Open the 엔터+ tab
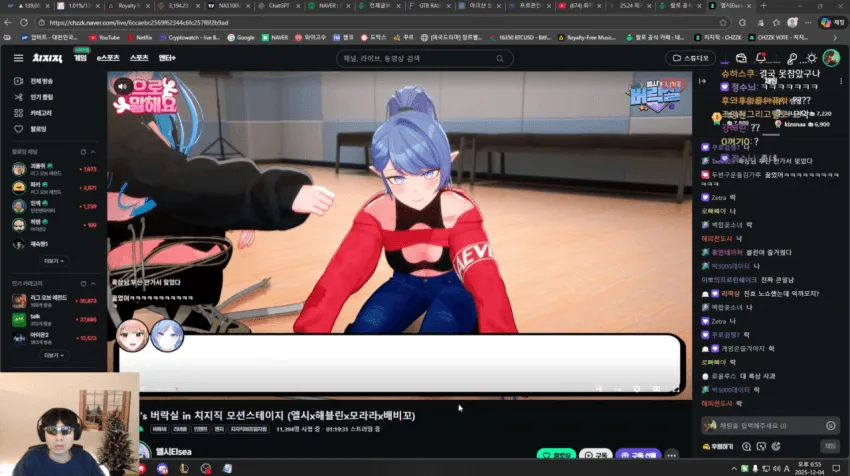Image resolution: width=850 pixels, height=476 pixels. (167, 58)
